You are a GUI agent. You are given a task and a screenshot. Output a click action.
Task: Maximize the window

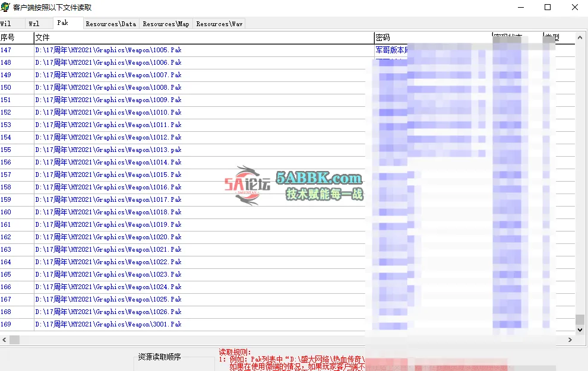click(548, 7)
